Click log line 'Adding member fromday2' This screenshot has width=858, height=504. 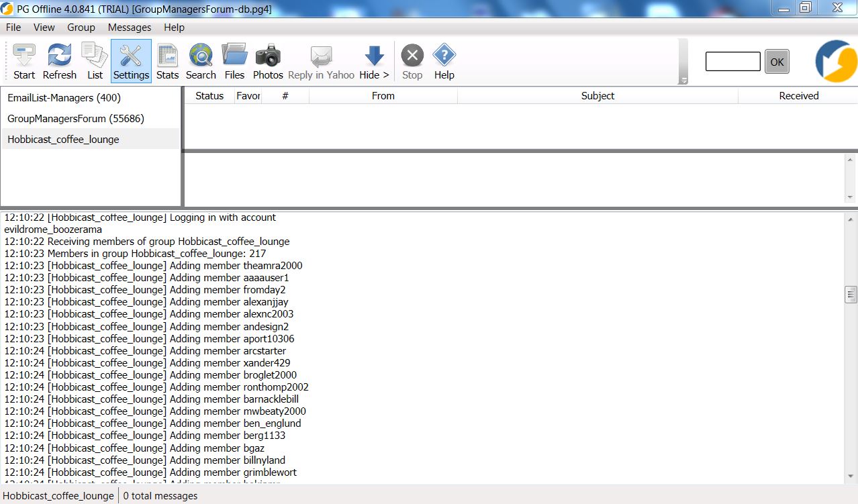pyautogui.click(x=145, y=290)
